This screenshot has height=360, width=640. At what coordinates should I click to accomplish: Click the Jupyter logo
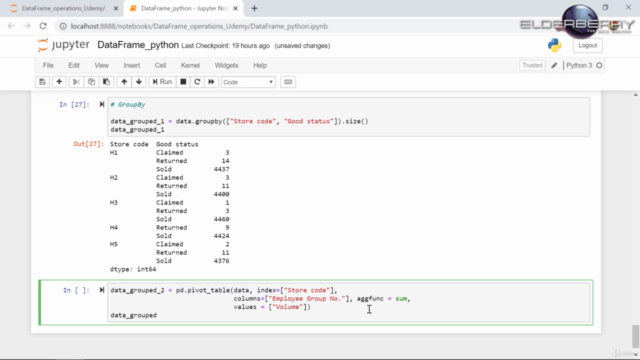point(63,45)
